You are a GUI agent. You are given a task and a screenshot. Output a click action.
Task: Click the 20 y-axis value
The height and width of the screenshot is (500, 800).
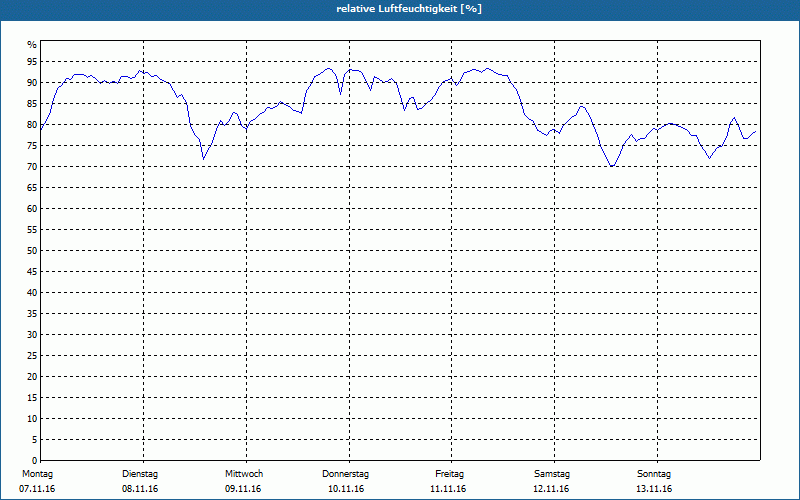click(x=32, y=377)
